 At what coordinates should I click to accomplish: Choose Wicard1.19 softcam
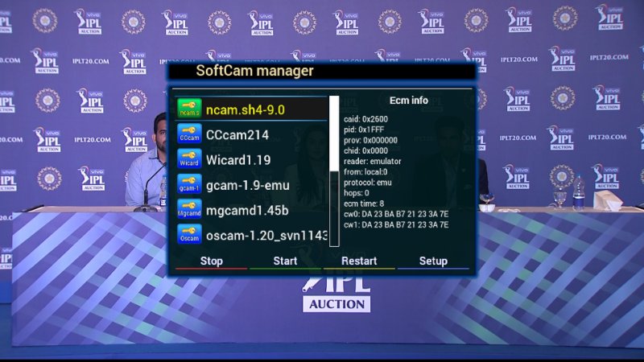pyautogui.click(x=251, y=159)
